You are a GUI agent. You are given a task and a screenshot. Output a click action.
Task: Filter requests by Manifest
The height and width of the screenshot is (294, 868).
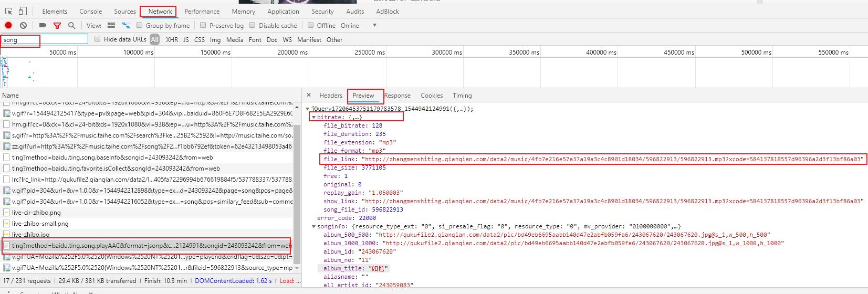click(x=309, y=39)
